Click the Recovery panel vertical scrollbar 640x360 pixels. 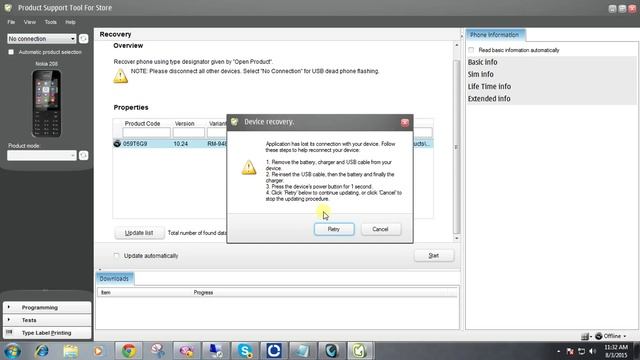(456, 147)
